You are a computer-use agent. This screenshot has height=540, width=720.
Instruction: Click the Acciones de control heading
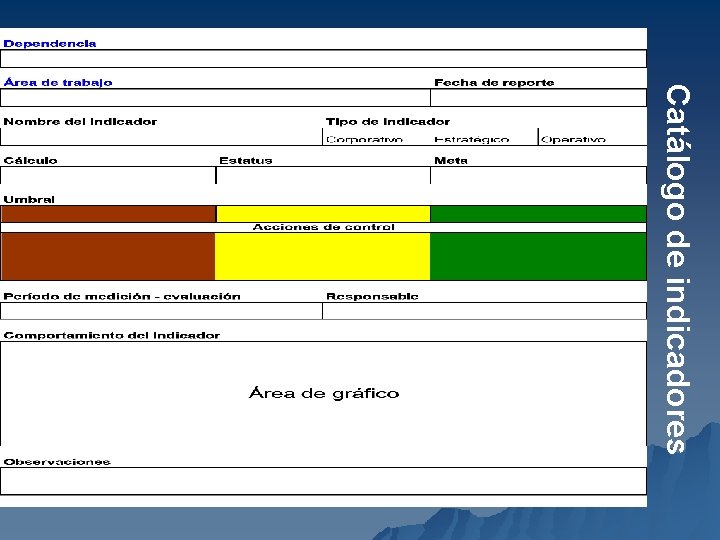[x=323, y=227]
